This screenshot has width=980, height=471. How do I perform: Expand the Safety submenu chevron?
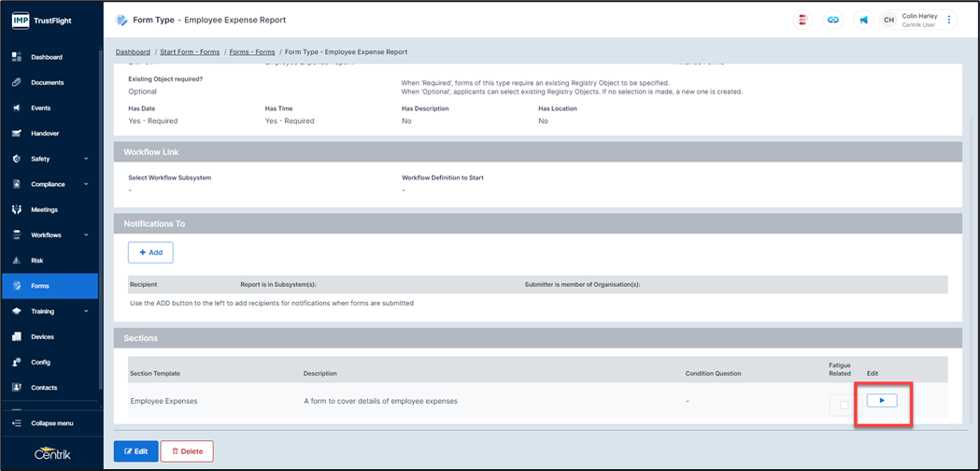[86, 159]
